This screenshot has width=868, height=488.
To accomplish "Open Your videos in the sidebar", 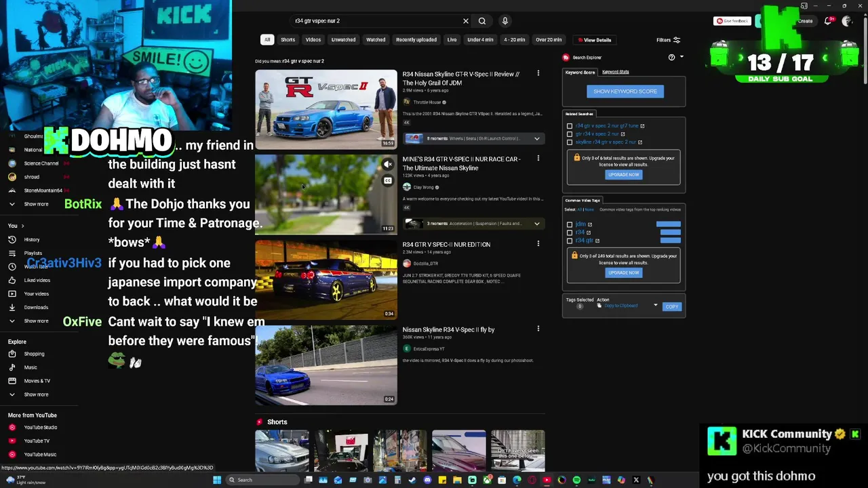I will pyautogui.click(x=36, y=293).
